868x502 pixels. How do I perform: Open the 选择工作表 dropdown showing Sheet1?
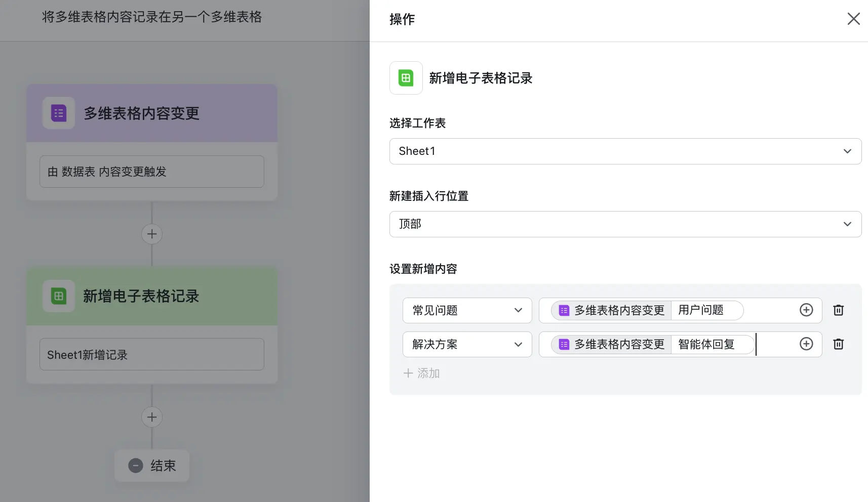pyautogui.click(x=625, y=151)
